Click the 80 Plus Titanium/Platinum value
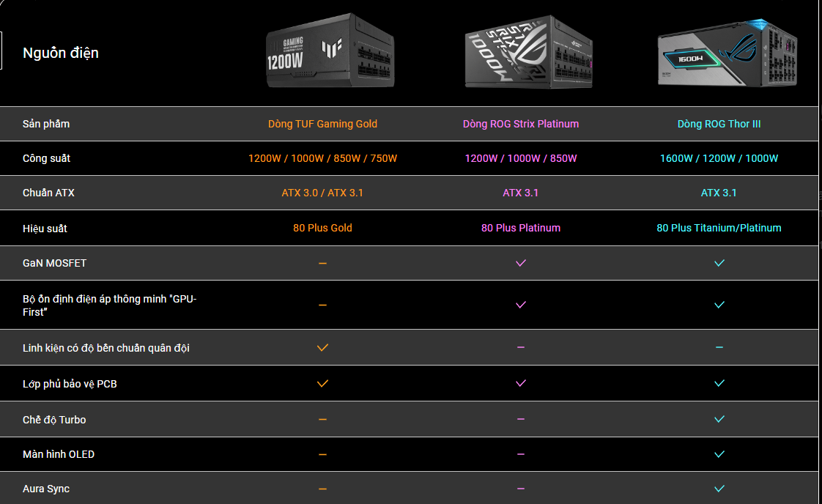Image resolution: width=822 pixels, height=504 pixels. click(719, 228)
